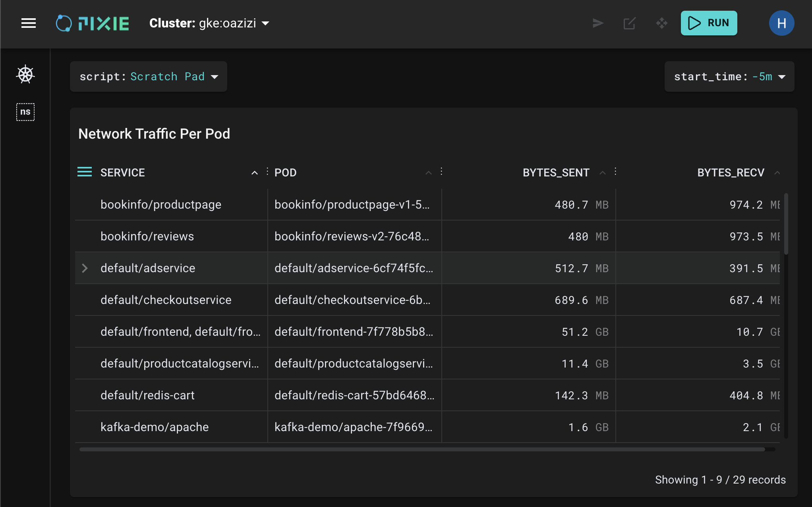The width and height of the screenshot is (812, 507).
Task: Open the namespaces ns sidebar icon
Action: [x=25, y=112]
